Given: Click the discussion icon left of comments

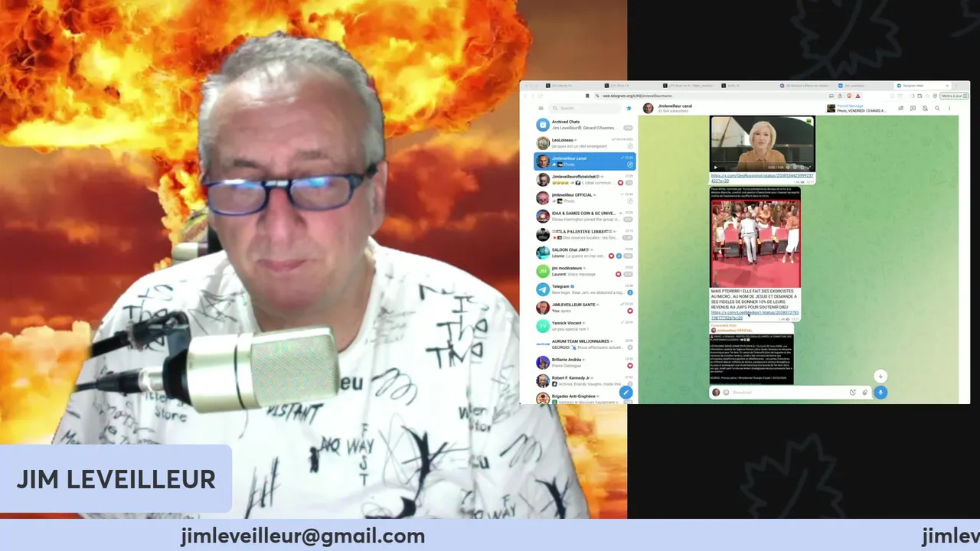Looking at the screenshot, I should click(x=901, y=108).
